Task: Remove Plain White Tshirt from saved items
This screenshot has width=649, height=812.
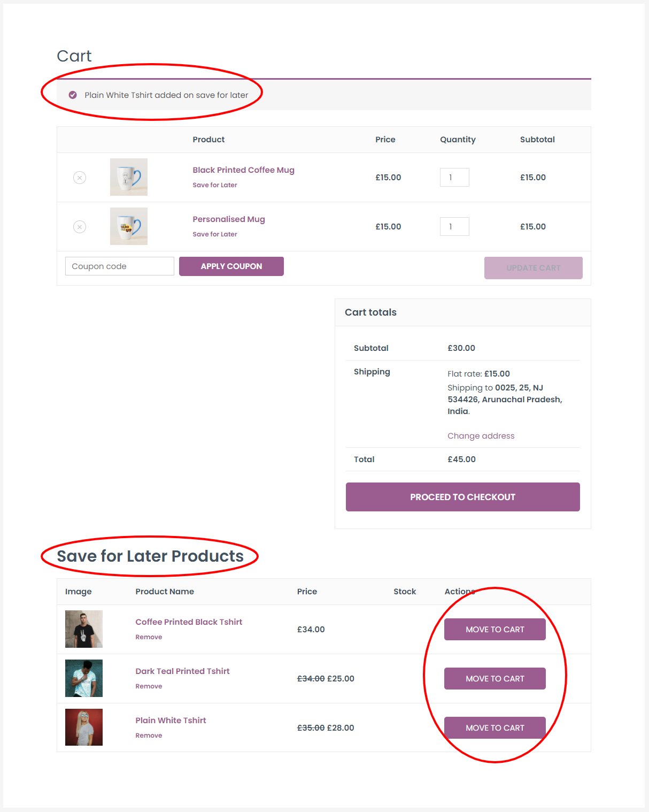Action: pyautogui.click(x=149, y=736)
